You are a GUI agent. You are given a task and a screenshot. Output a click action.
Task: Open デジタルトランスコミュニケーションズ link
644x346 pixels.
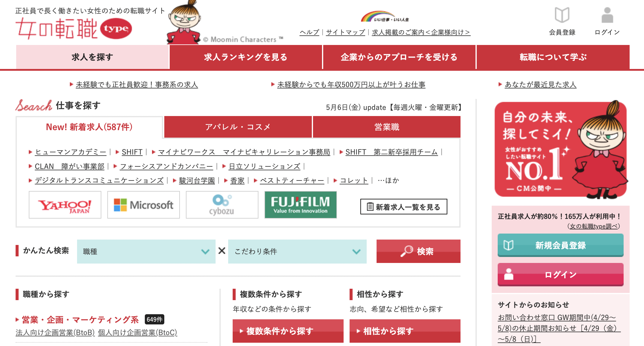(x=99, y=180)
